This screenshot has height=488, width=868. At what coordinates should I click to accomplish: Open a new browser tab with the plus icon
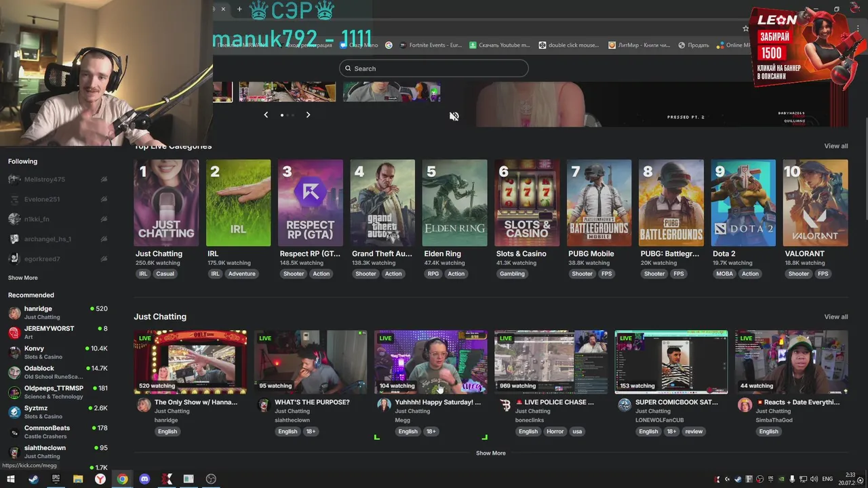click(x=239, y=9)
